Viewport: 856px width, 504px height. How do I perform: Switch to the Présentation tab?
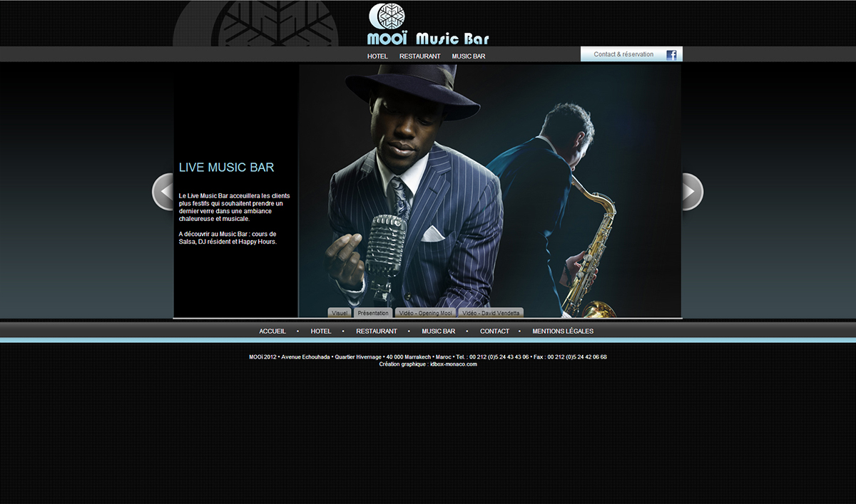(373, 313)
